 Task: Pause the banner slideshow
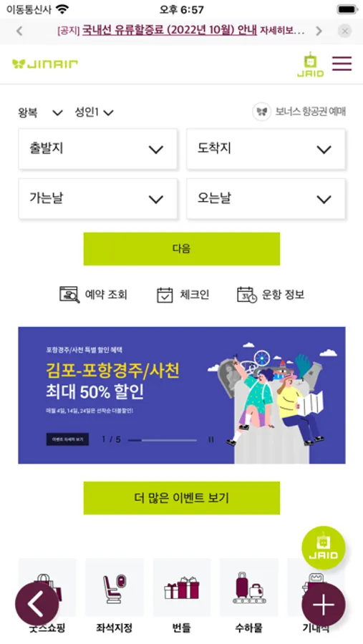[211, 439]
